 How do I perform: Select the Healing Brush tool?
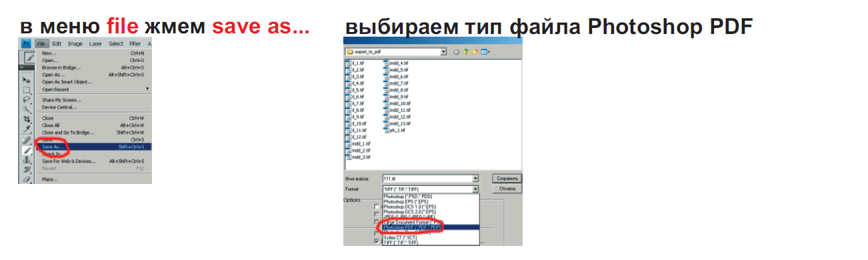pos(27,140)
